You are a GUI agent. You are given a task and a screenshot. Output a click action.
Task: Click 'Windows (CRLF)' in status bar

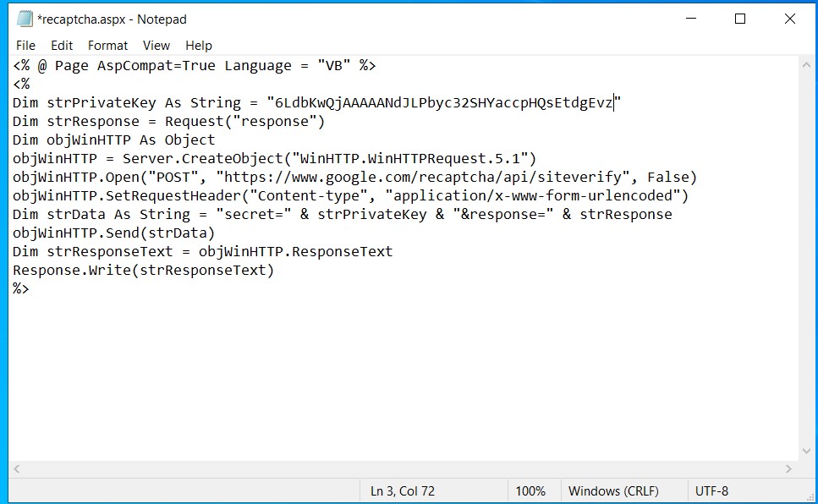click(x=613, y=491)
